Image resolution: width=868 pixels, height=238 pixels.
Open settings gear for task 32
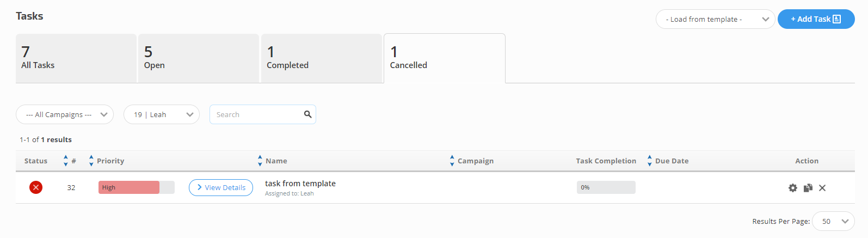(x=793, y=188)
